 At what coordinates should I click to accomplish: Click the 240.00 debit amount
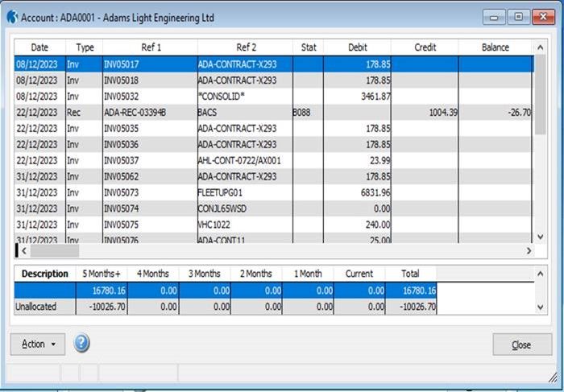pyautogui.click(x=378, y=225)
